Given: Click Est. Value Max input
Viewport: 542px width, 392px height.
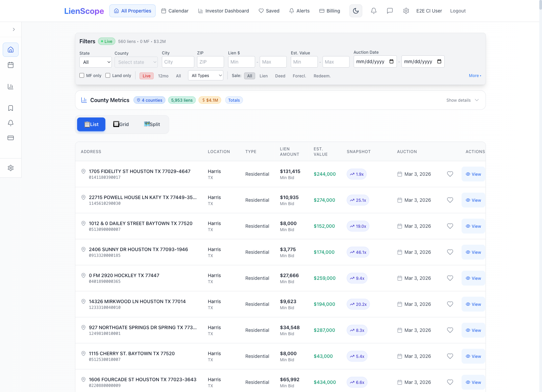Looking at the screenshot, I should (x=336, y=62).
